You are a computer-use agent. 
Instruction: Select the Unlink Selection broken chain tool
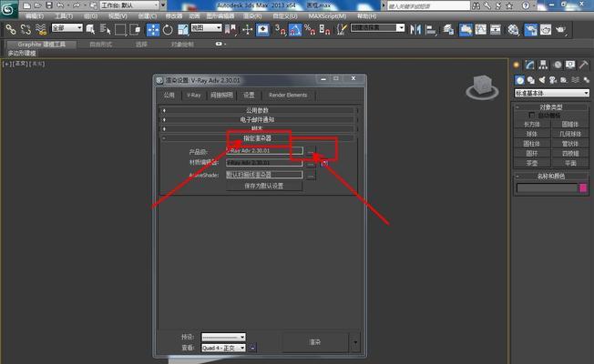[26, 29]
